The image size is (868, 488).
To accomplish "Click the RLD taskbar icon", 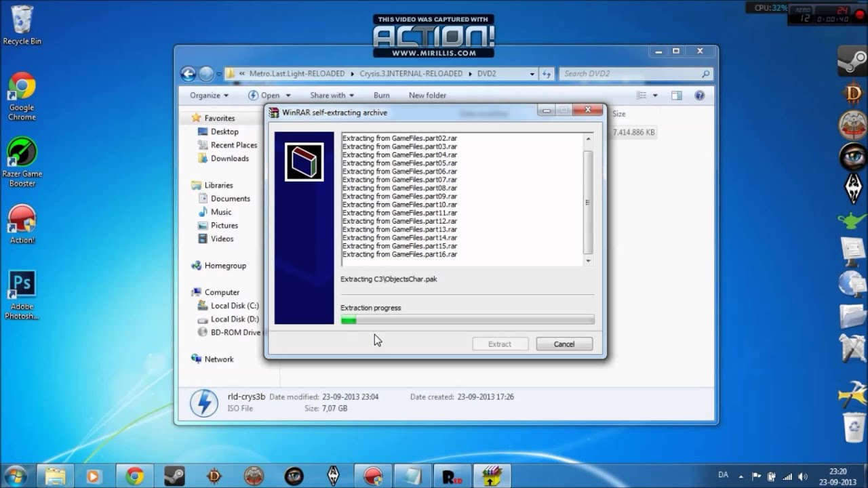I will (452, 476).
